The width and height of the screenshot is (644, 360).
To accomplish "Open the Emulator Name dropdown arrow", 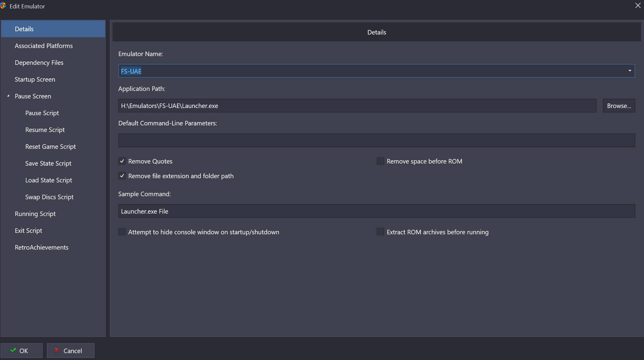I will pos(630,71).
